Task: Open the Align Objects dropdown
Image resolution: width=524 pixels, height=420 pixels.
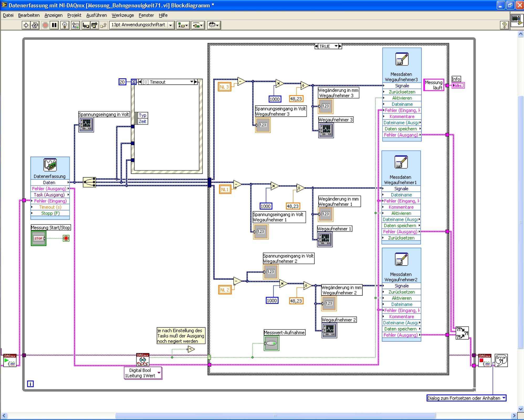Action: coord(183,25)
